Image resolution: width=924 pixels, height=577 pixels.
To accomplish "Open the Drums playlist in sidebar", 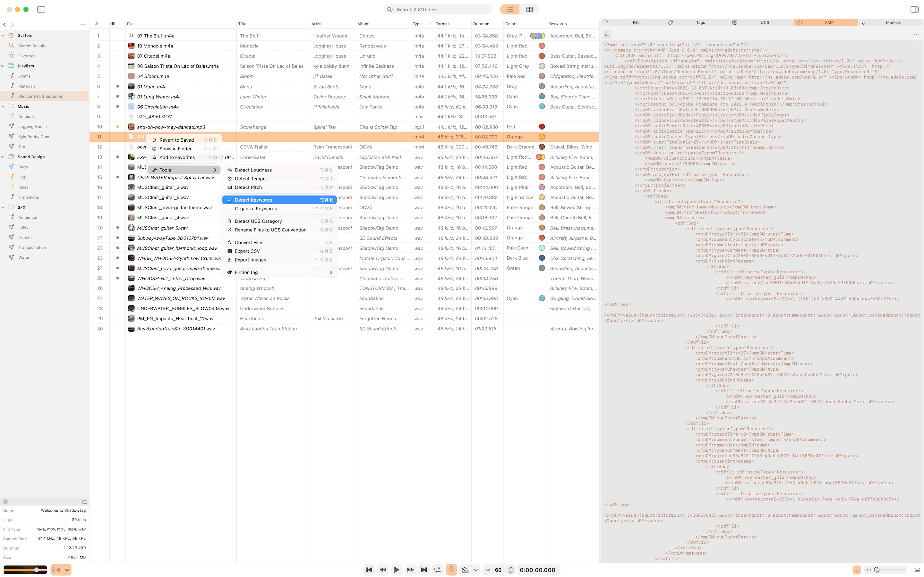I will pos(24,76).
